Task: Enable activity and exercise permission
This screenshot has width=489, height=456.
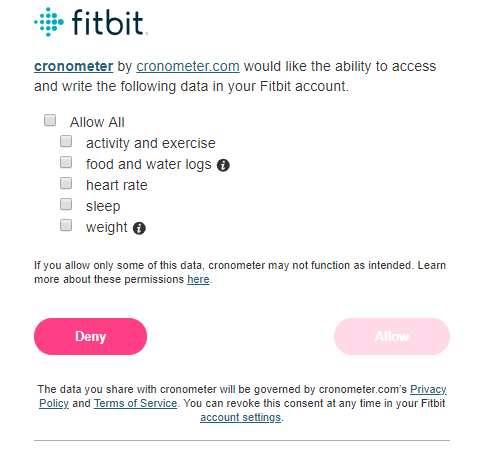Action: (x=66, y=141)
